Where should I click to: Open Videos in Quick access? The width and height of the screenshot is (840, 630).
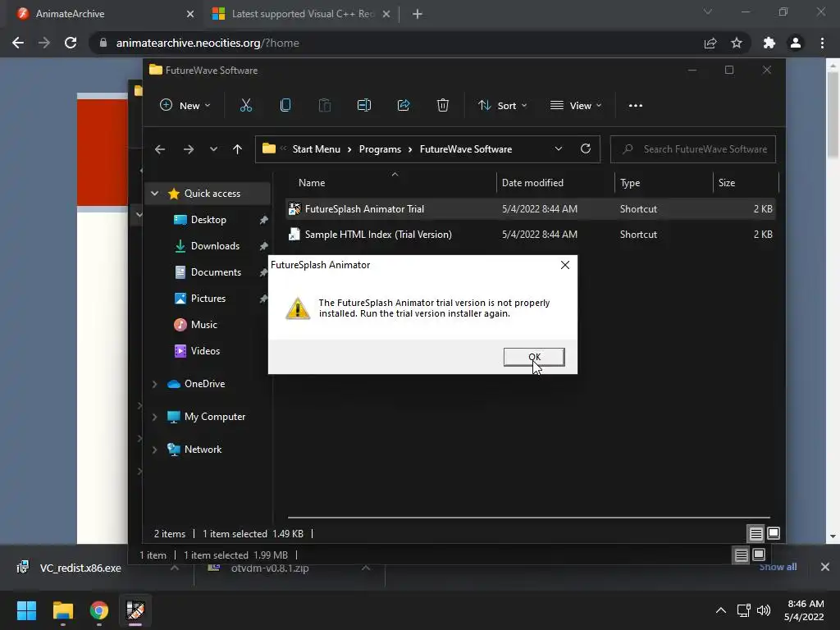(205, 351)
